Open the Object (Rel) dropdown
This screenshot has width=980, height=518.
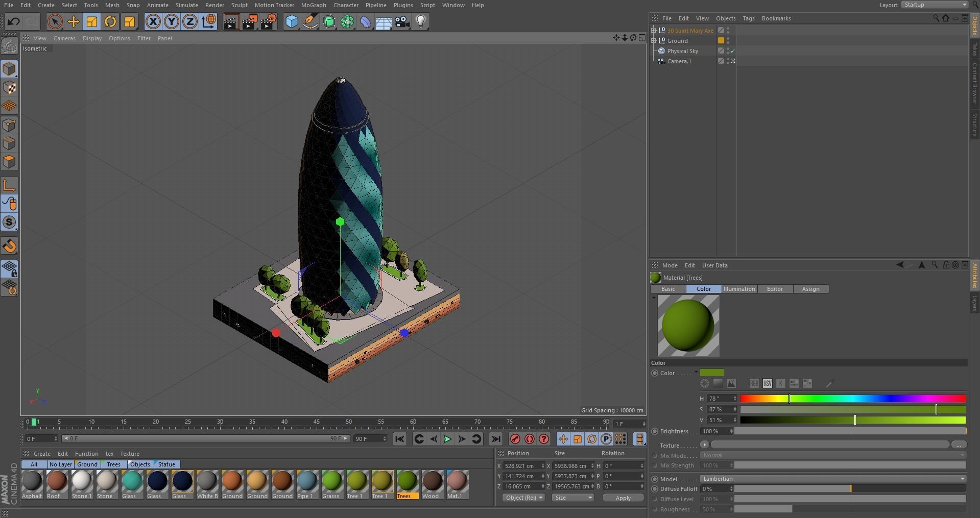pyautogui.click(x=523, y=498)
